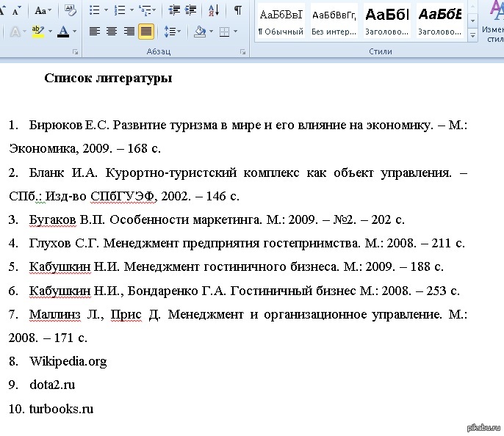Apply the yellow text highlight
This screenshot has height=436, width=504.
(x=38, y=32)
